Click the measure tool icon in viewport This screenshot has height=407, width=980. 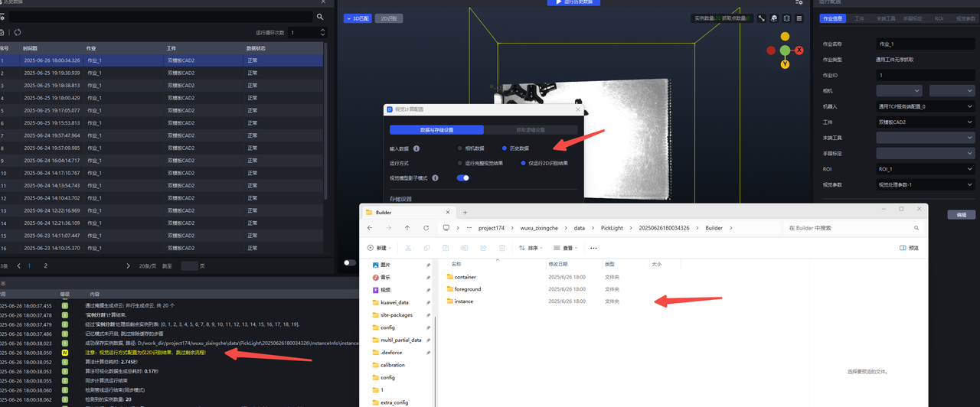762,18
